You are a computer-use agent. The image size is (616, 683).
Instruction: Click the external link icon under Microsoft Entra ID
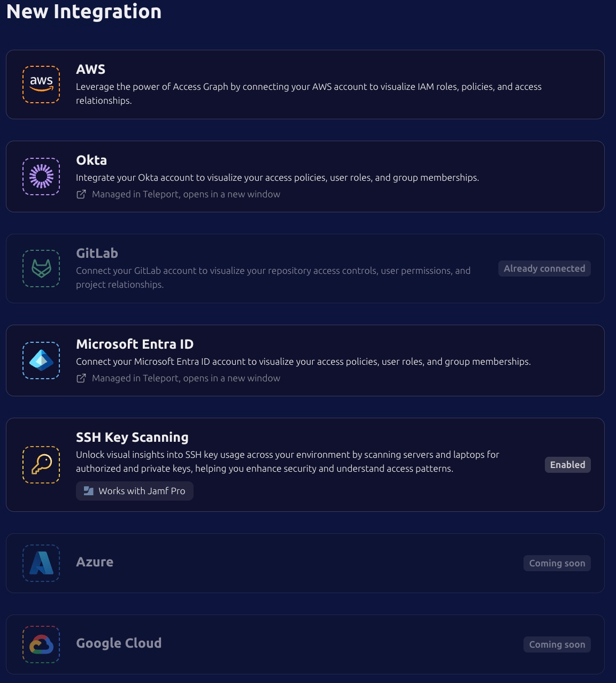(81, 378)
